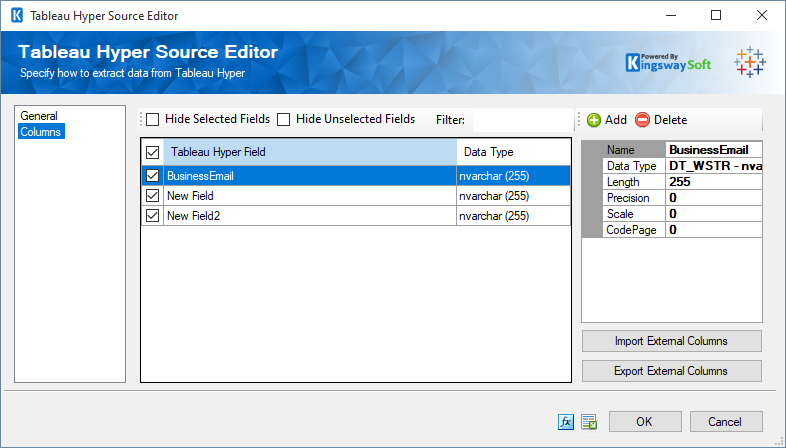This screenshot has width=786, height=448.
Task: Click Export External Columns button
Action: pyautogui.click(x=672, y=371)
